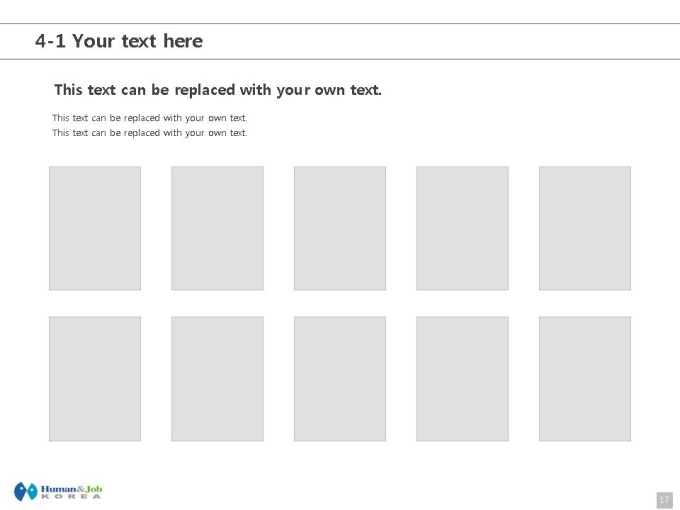Click the blue teardrop shapes in the logo

26,491
